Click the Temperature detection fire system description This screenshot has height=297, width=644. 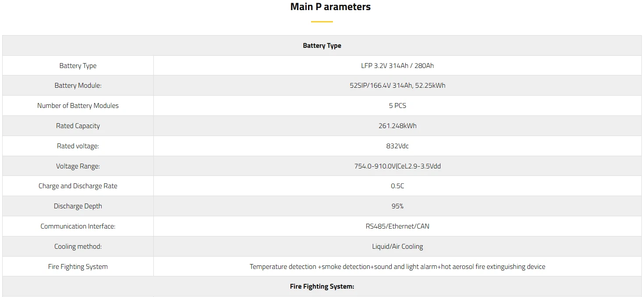pyautogui.click(x=397, y=267)
